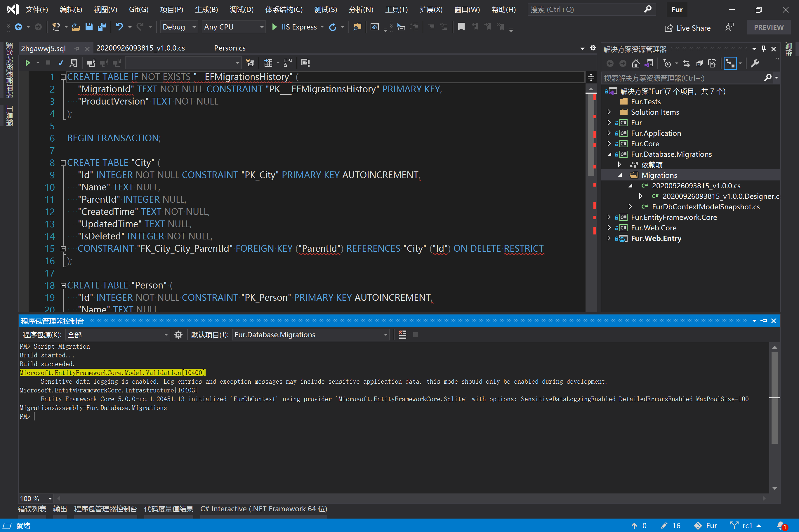
Task: Click the Solution Explorer Home icon
Action: pos(635,63)
